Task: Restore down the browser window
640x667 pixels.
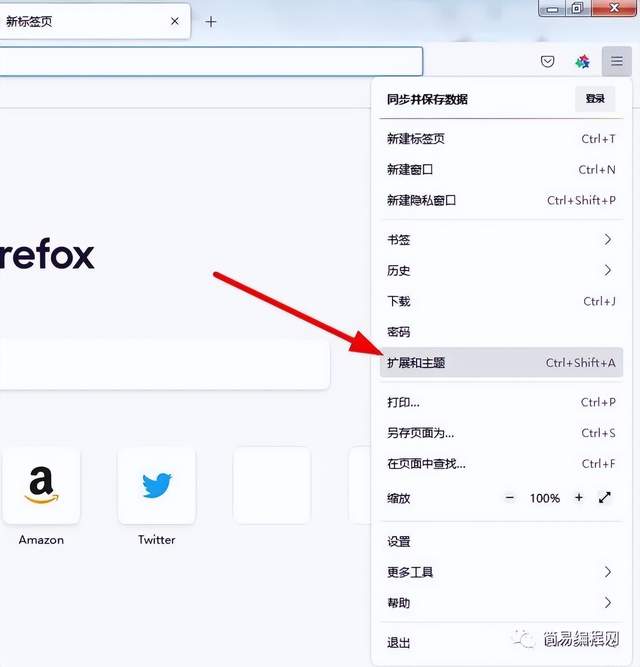Action: [578, 8]
